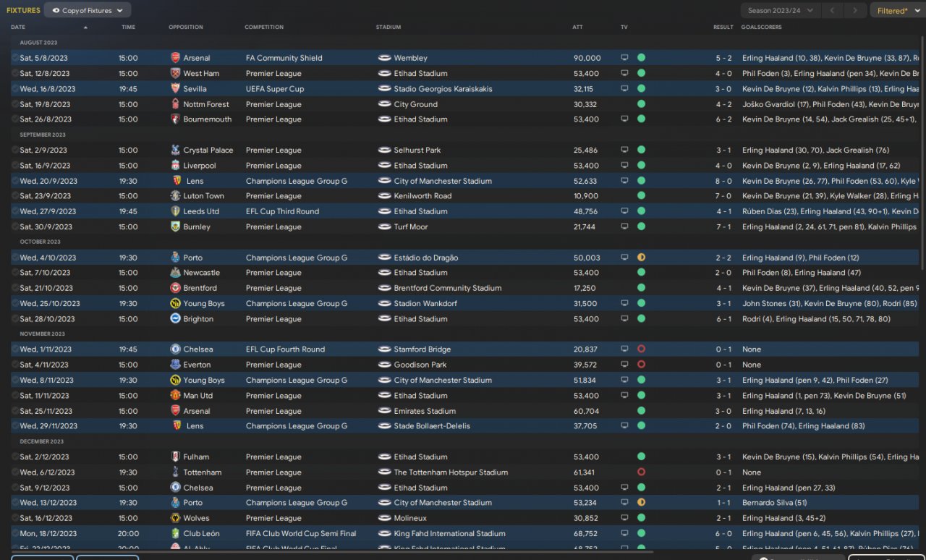Click the green win indicator in the Burnley row
Image resolution: width=926 pixels, height=560 pixels.
coord(641,226)
